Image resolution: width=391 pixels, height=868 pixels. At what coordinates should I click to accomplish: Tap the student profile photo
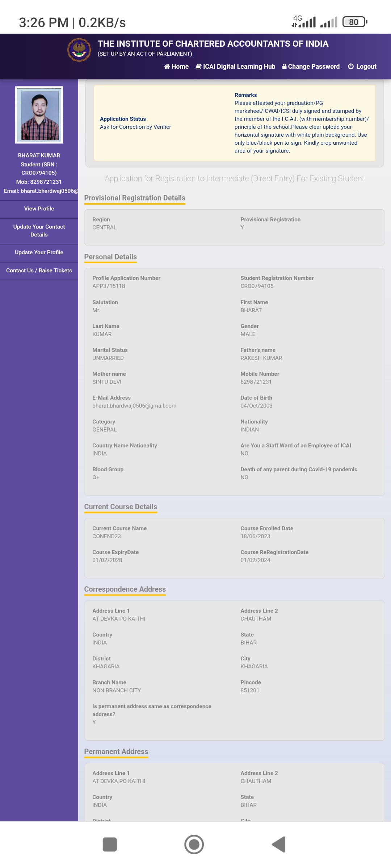pyautogui.click(x=39, y=115)
